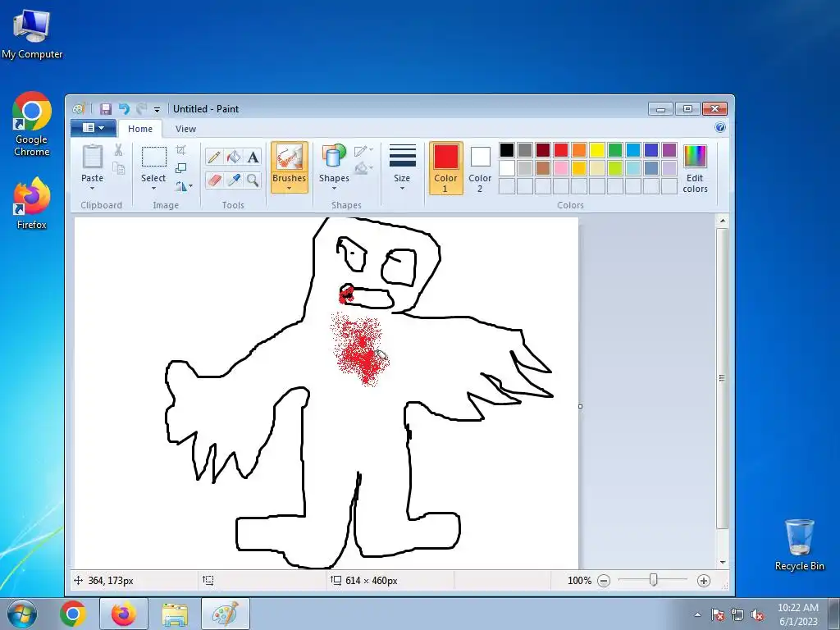840x630 pixels.
Task: Select the Color picker eyedropper tool
Action: [234, 180]
